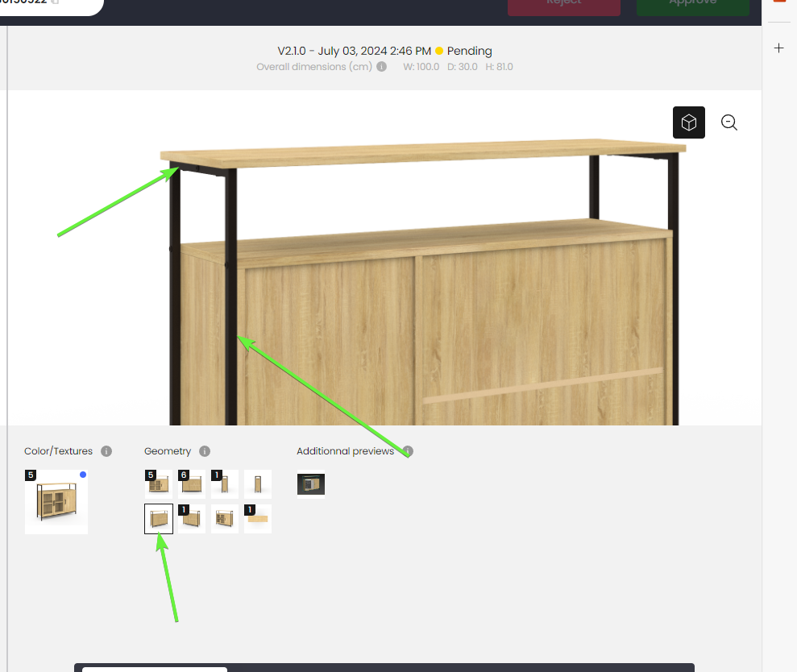This screenshot has height=672, width=797.
Task: Click blue dot on Color/Textures thumbnail
Action: click(x=83, y=475)
